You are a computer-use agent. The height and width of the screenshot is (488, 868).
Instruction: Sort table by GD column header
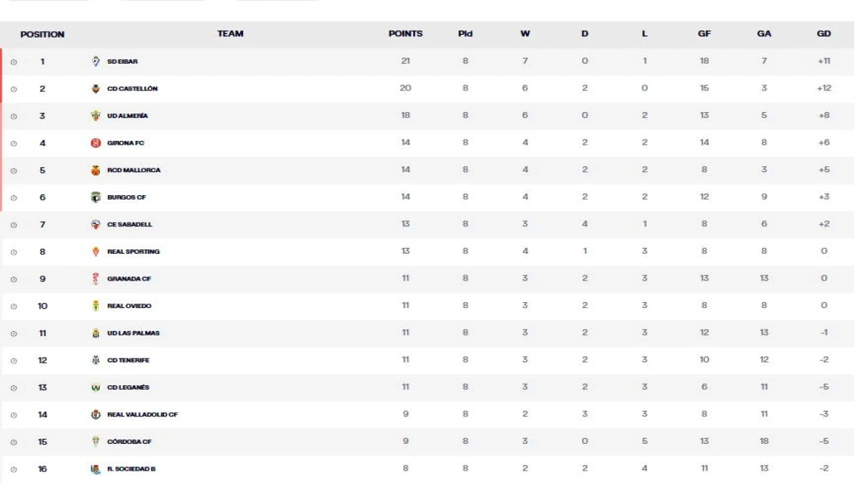[x=823, y=34]
